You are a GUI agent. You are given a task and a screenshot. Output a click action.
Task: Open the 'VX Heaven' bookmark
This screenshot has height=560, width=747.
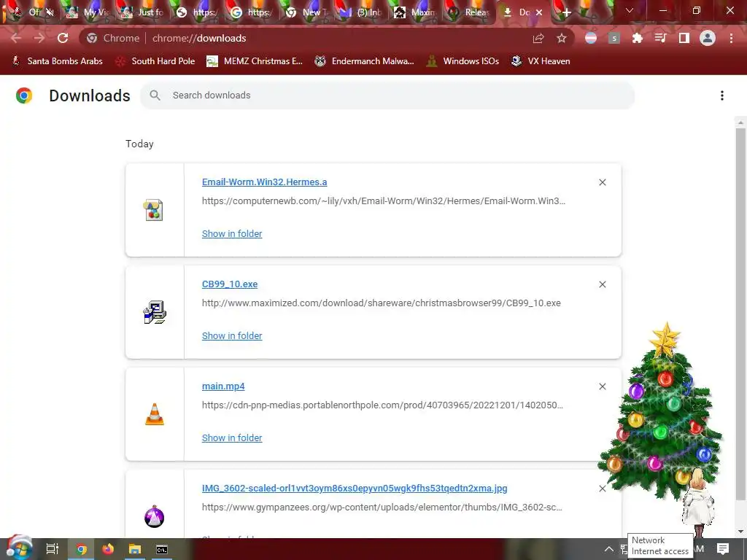pyautogui.click(x=541, y=61)
